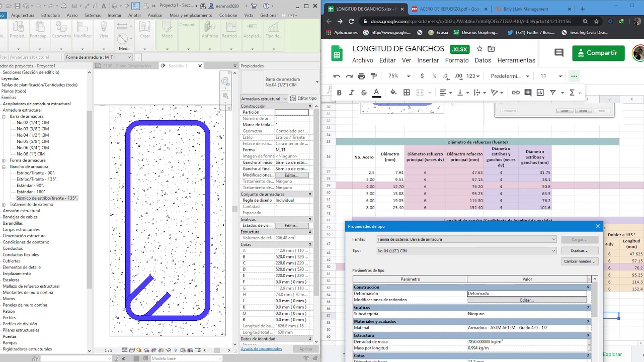Open the zoom 75% dropdown
Viewport: 644px width, 362px height.
[399, 76]
